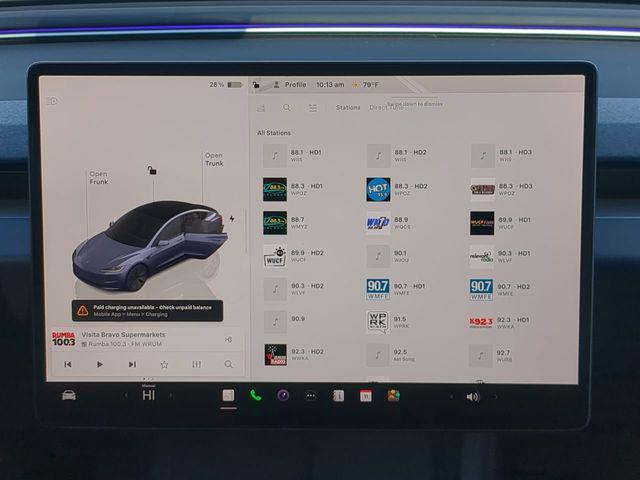Favorite the current station with star
640x480 pixels.
coord(164,364)
